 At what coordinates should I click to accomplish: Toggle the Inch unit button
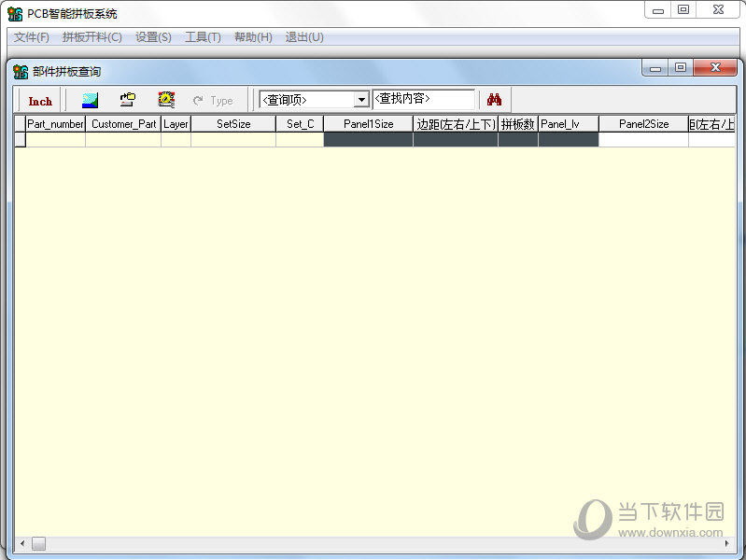(40, 101)
